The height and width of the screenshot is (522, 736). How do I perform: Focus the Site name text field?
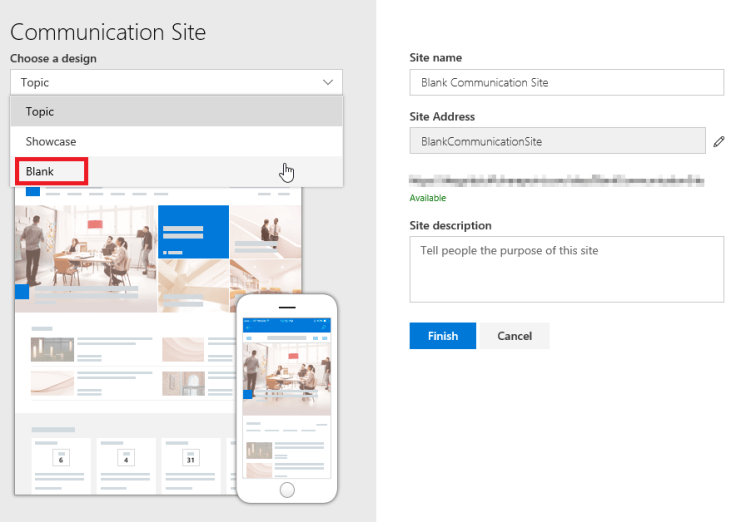pos(566,82)
